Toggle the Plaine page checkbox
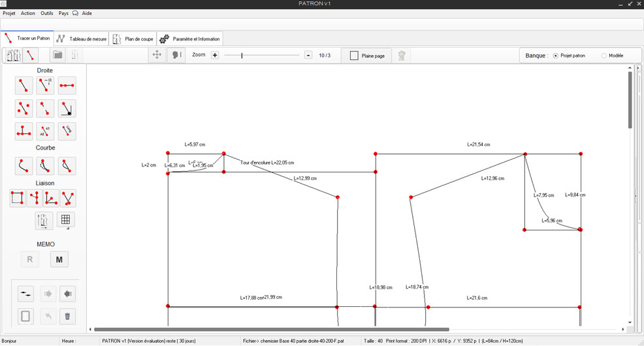This screenshot has height=346, width=644. pyautogui.click(x=354, y=55)
